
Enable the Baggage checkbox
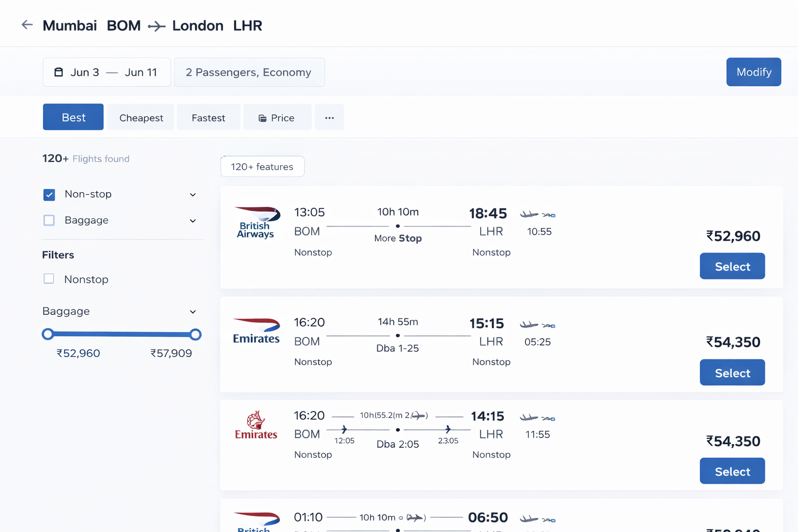point(49,220)
